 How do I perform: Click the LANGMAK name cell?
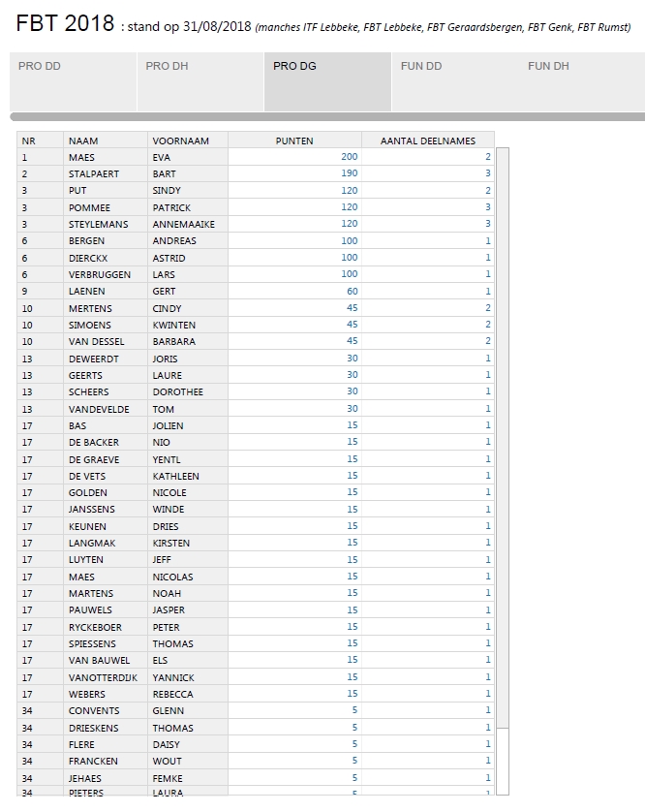[x=106, y=543]
